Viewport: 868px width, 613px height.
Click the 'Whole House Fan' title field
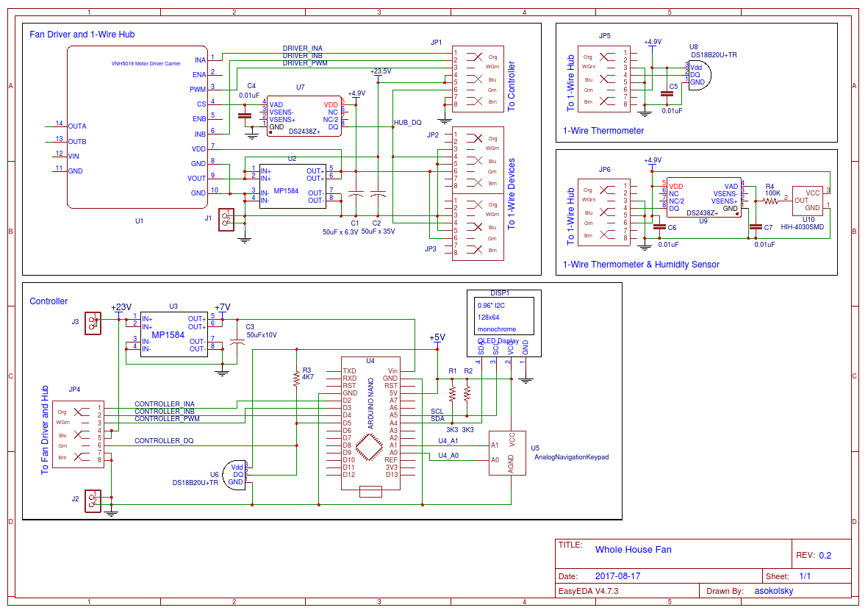[634, 550]
